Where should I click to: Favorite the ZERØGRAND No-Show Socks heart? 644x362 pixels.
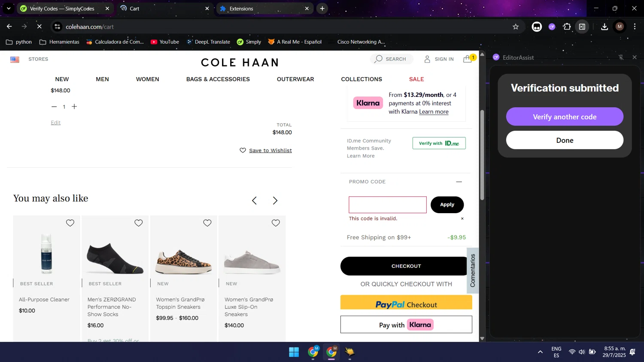pyautogui.click(x=139, y=223)
